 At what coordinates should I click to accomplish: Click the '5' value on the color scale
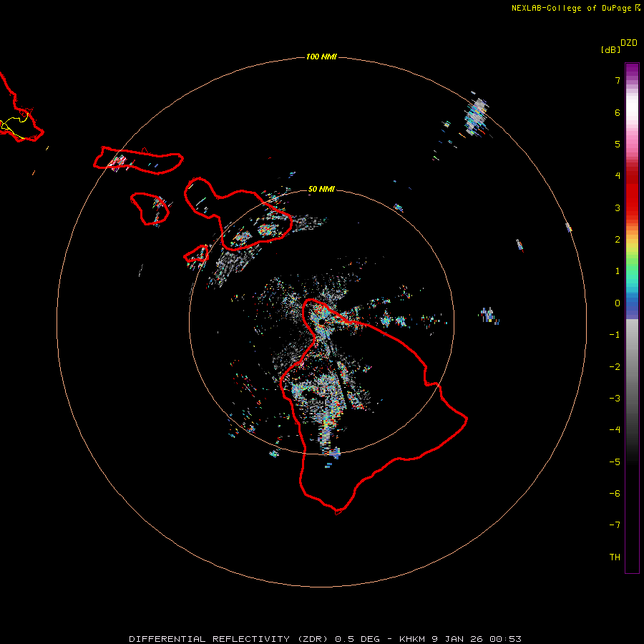tap(618, 144)
